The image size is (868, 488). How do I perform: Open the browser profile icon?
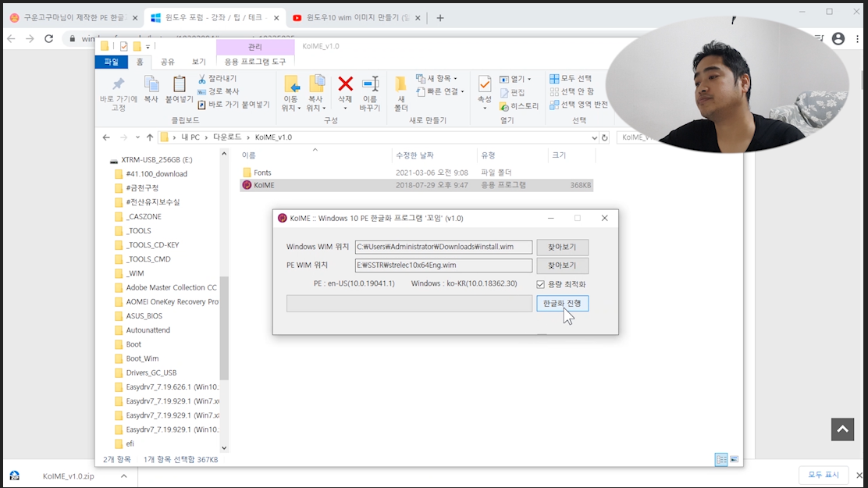point(838,38)
